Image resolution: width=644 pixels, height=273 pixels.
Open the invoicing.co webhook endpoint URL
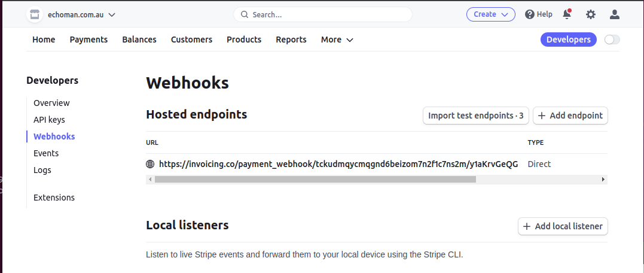coord(338,164)
